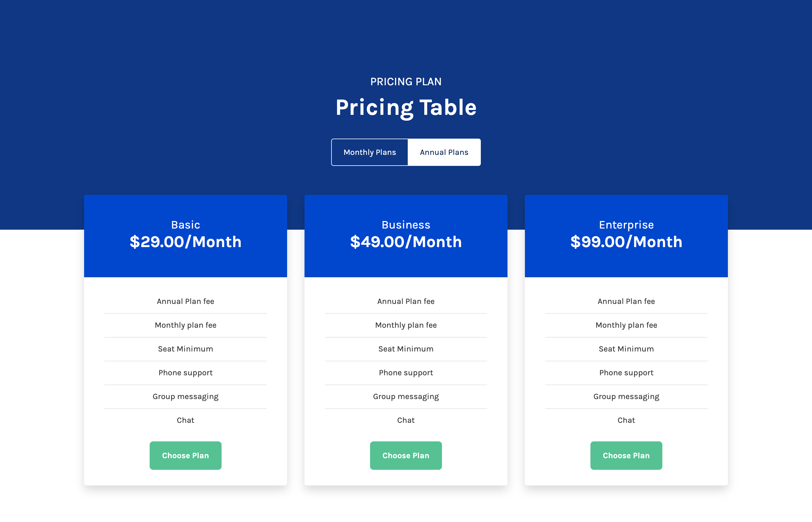Image resolution: width=812 pixels, height=522 pixels.
Task: Select the Enterprise plan header
Action: tap(626, 224)
